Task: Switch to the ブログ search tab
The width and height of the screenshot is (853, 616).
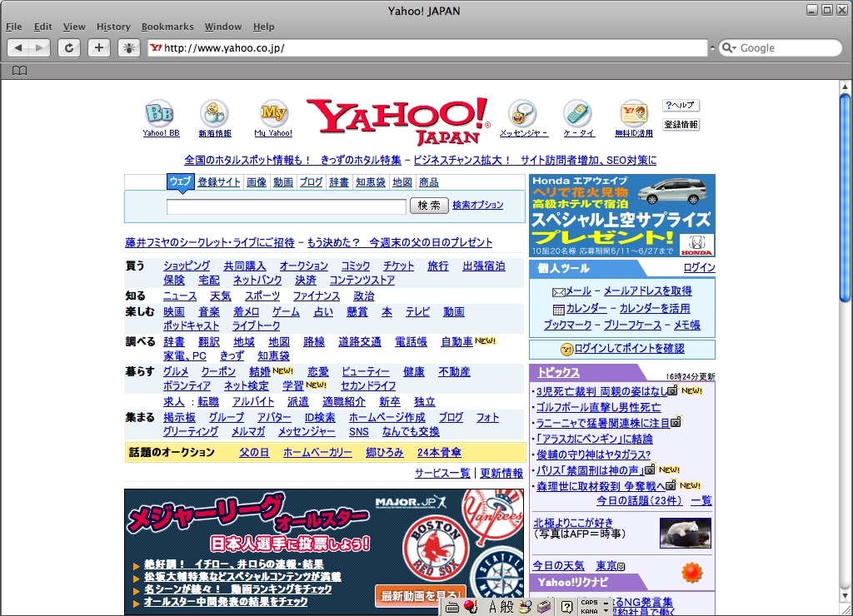Action: click(312, 182)
